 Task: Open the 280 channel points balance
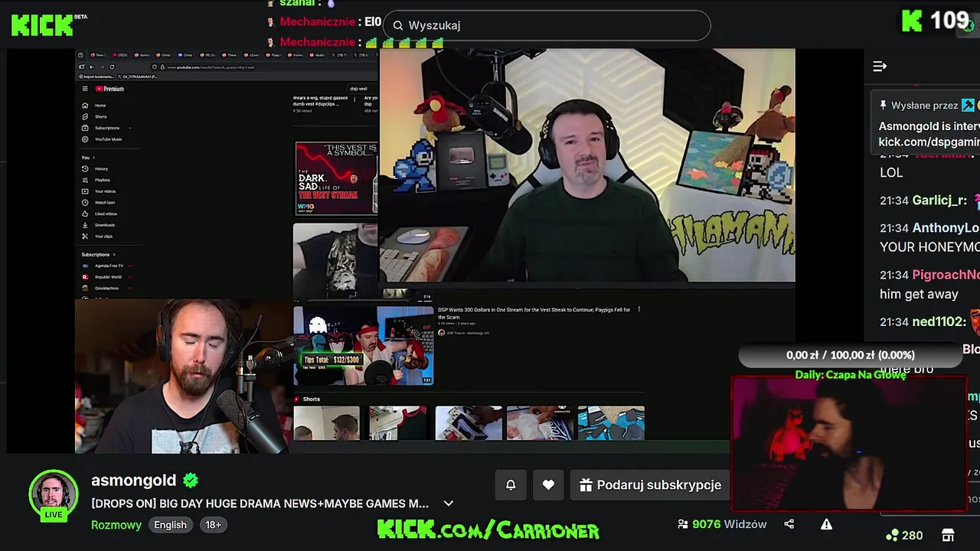[x=904, y=535]
